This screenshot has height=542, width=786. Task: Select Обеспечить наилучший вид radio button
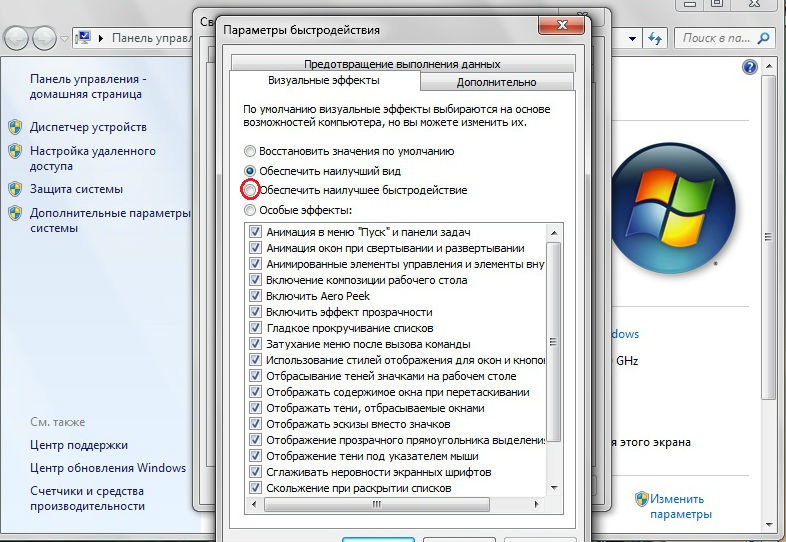[x=250, y=171]
